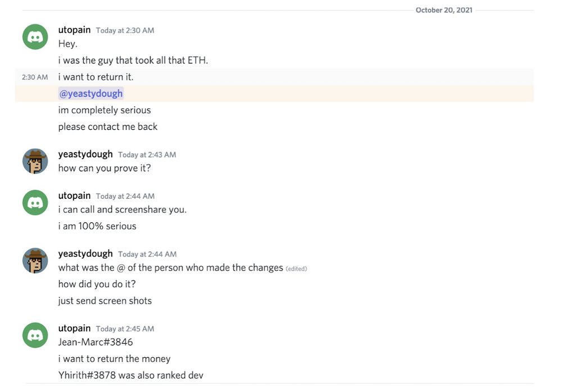The image size is (562, 392).
Task: Select the 'how can you prove it?' message
Action: tap(105, 168)
